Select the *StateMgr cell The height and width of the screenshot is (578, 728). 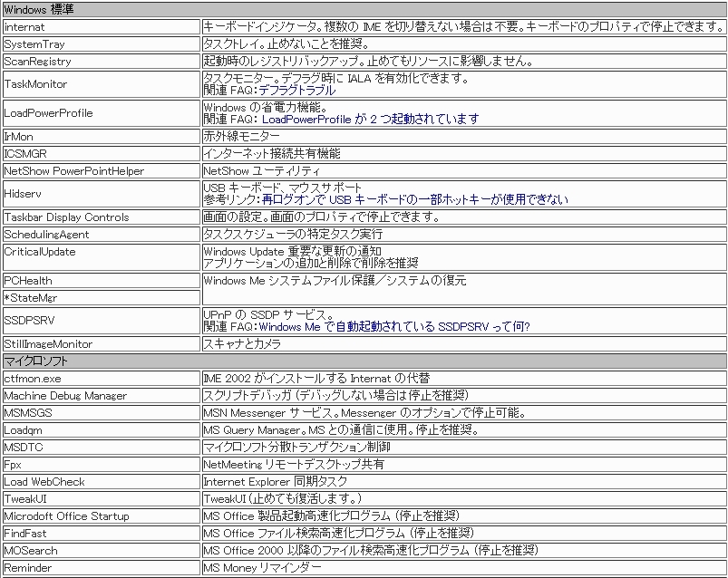tap(102, 298)
